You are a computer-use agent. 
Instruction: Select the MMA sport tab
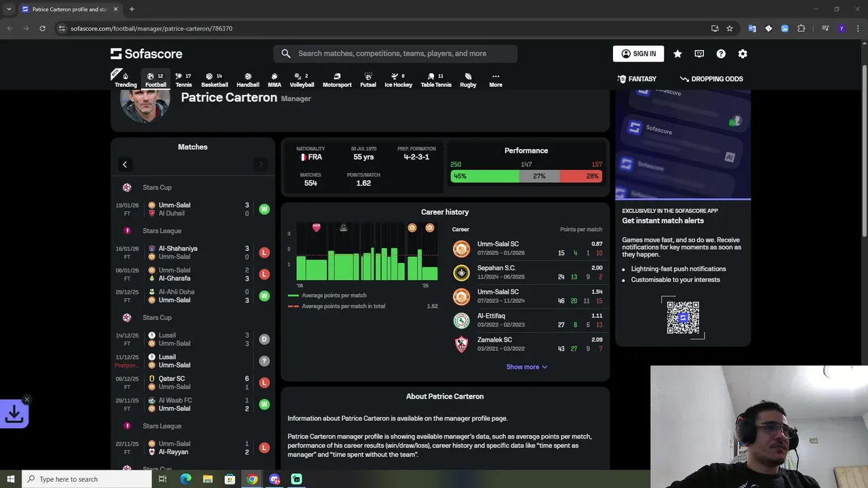[x=274, y=79]
